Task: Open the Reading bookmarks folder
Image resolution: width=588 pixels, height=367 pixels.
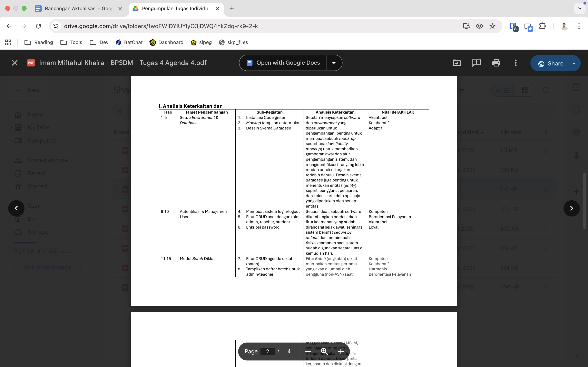Action: click(x=39, y=42)
